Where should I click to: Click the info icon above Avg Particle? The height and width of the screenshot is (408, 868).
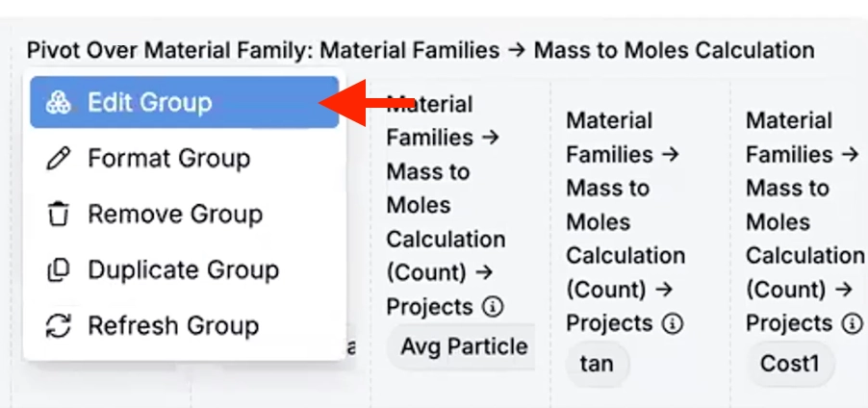[x=492, y=307]
